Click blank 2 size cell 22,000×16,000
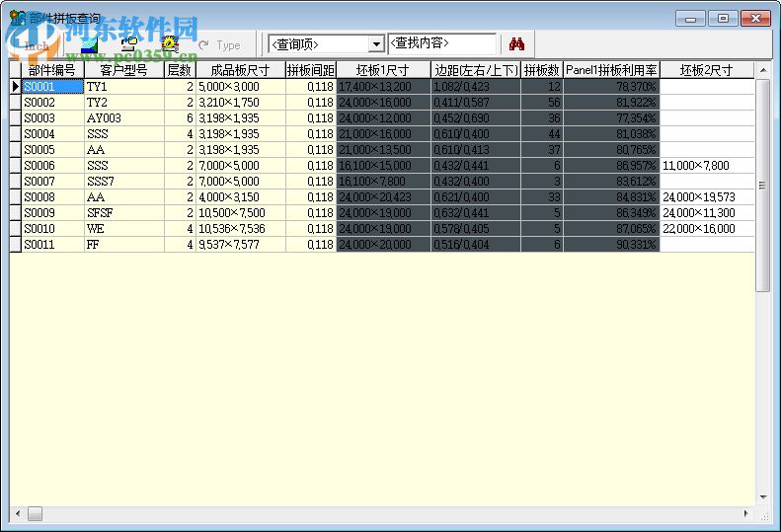 707,229
